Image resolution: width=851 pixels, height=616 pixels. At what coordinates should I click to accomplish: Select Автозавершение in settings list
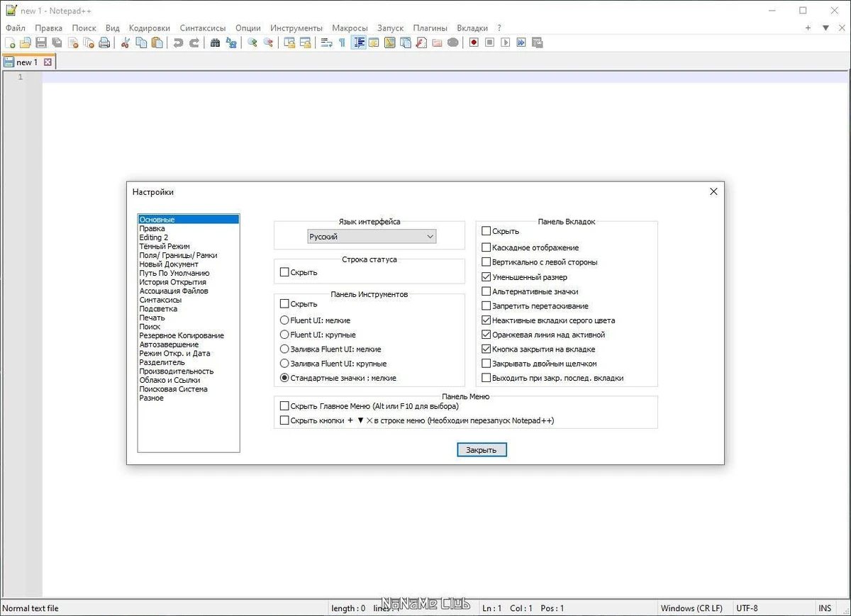point(169,345)
